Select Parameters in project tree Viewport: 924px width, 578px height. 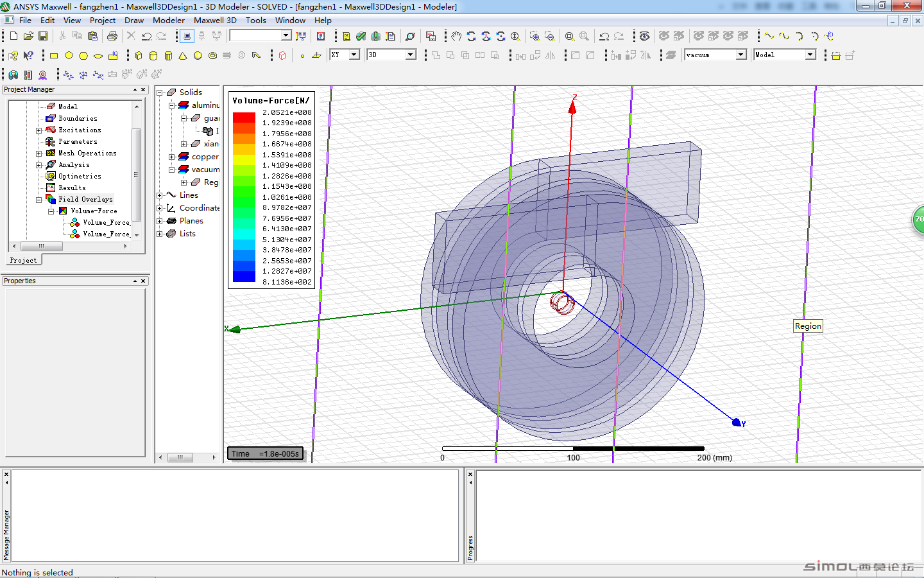78,142
